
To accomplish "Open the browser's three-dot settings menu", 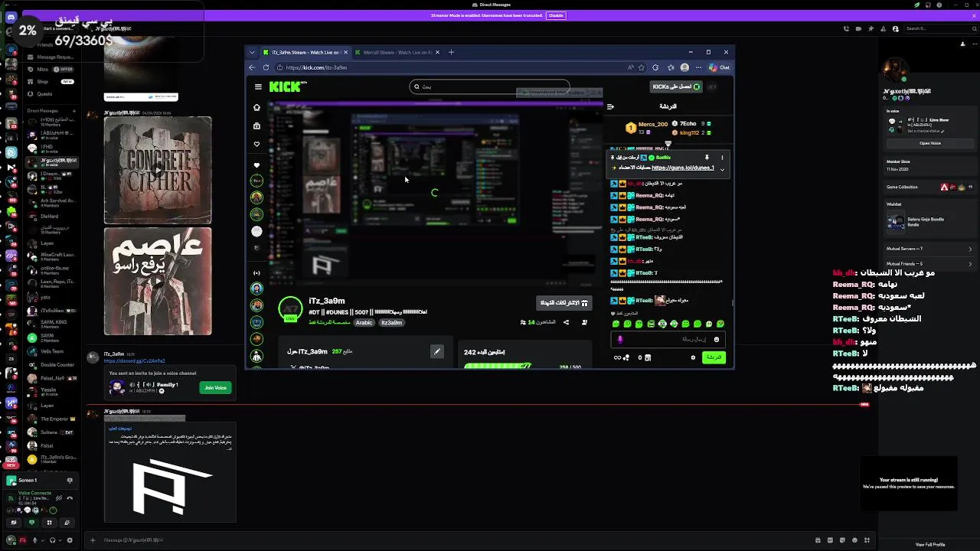I will tap(698, 67).
